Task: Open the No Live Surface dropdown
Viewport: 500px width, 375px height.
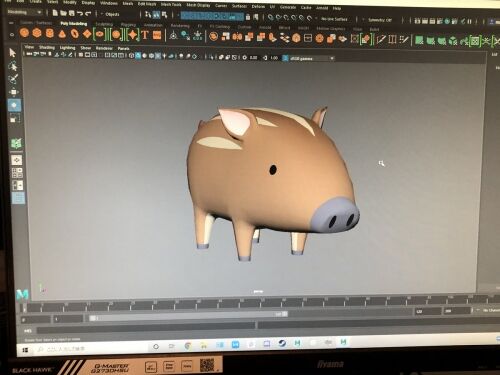Action: [x=334, y=19]
